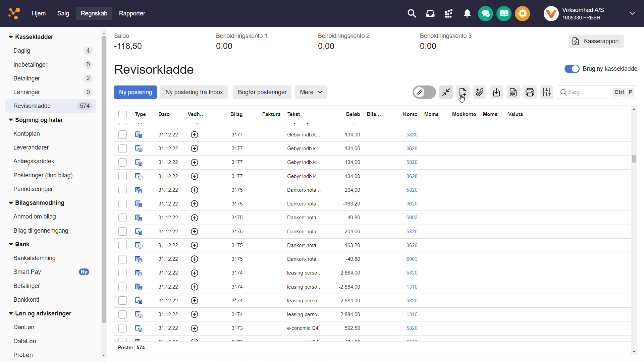Viewport: 644px width, 362px height.
Task: Open the Rapporter menu
Action: [x=132, y=13]
